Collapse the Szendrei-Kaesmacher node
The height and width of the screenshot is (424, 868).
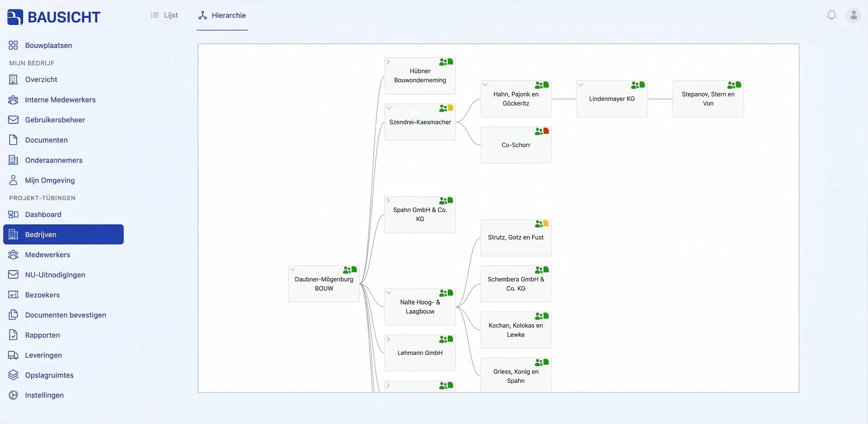(x=389, y=108)
